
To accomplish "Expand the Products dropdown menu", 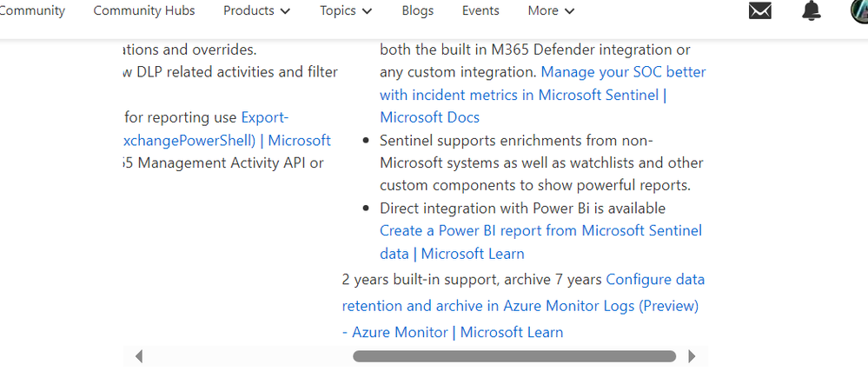I will coord(257,11).
